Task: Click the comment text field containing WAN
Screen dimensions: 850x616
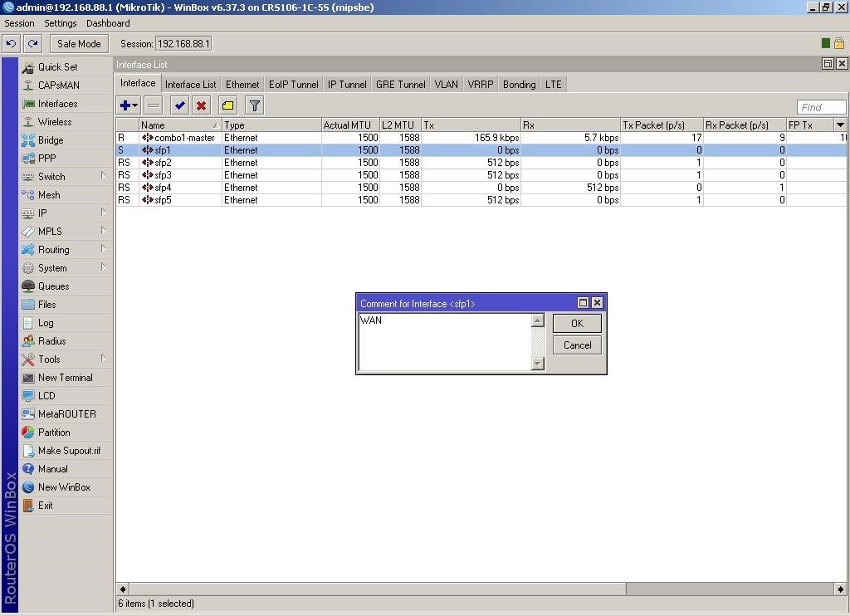Action: (x=444, y=341)
